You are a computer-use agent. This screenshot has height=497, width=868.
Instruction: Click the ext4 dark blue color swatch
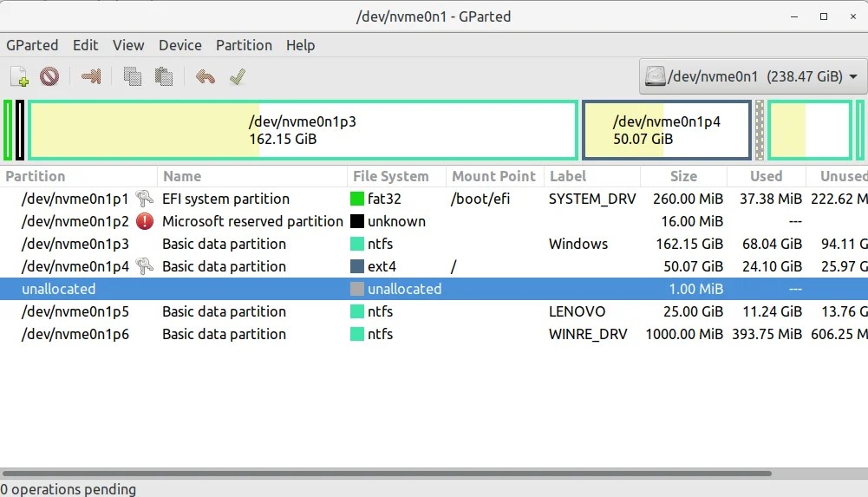(357, 266)
